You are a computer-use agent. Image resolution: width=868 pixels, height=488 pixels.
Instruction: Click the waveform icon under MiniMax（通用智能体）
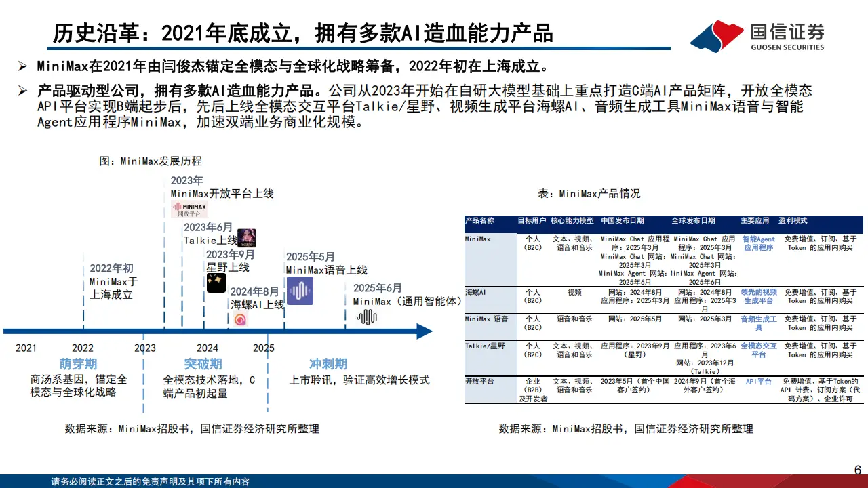367,317
